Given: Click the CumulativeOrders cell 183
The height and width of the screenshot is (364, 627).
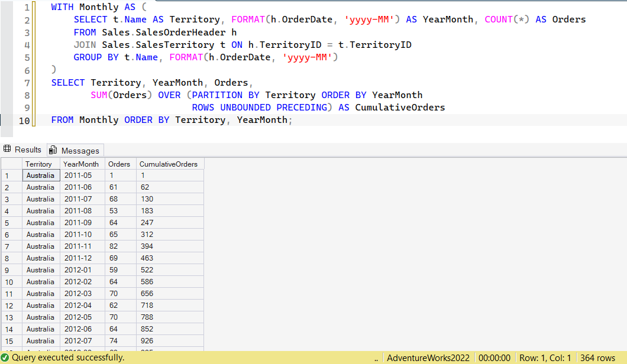Looking at the screenshot, I should tap(170, 210).
